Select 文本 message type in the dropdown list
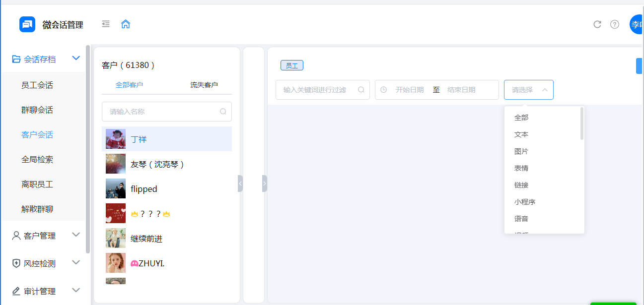Screen dimensions: 644x305 point(522,134)
